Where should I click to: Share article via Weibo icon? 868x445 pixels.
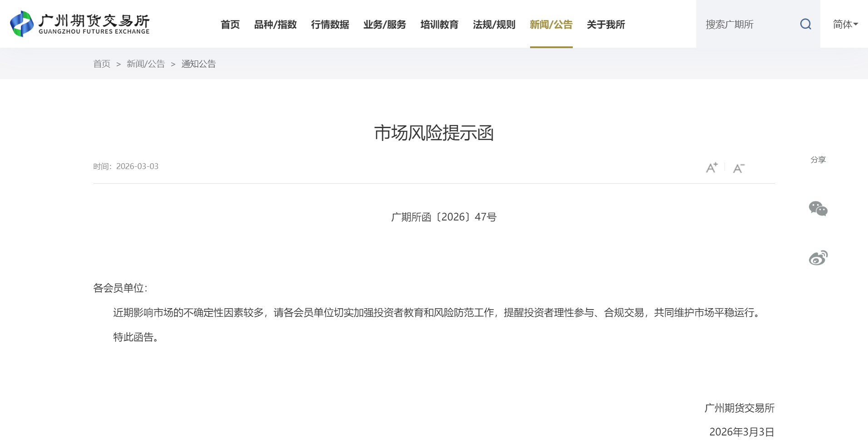818,258
